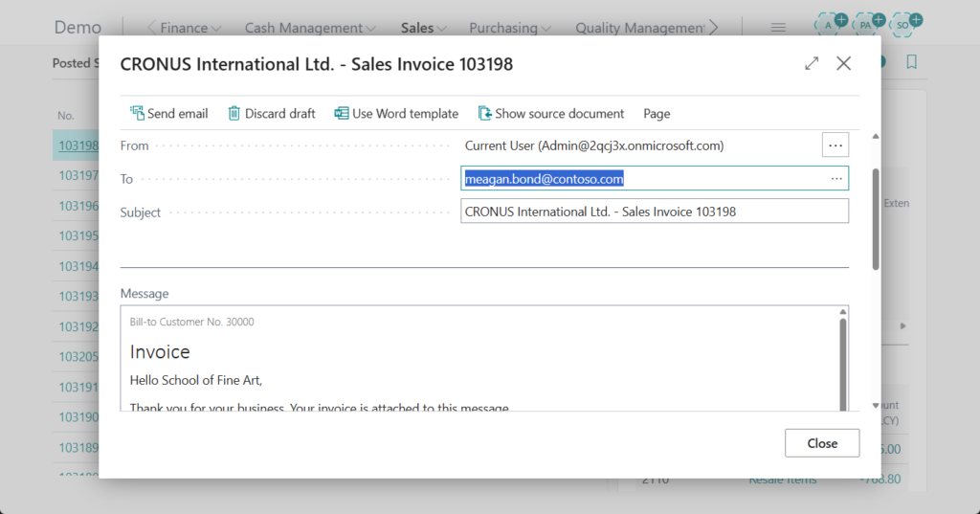Click the Show source document icon
Viewport: 980px width, 514px height.
coord(484,113)
